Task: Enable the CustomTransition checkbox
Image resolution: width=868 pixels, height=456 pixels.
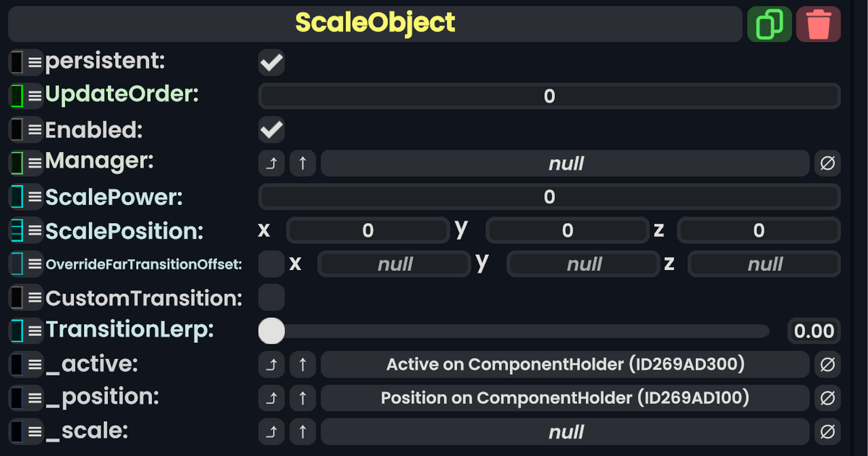Action: [x=271, y=297]
